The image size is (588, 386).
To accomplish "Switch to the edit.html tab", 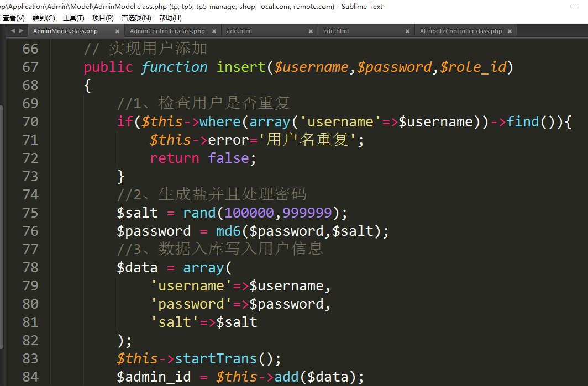I will [x=336, y=31].
